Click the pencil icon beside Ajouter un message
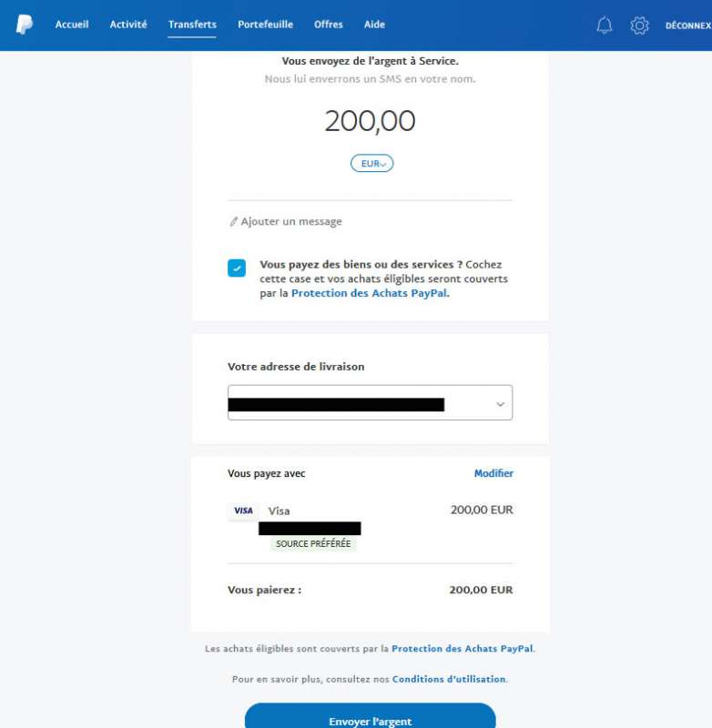Image resolution: width=712 pixels, height=728 pixels. [234, 221]
